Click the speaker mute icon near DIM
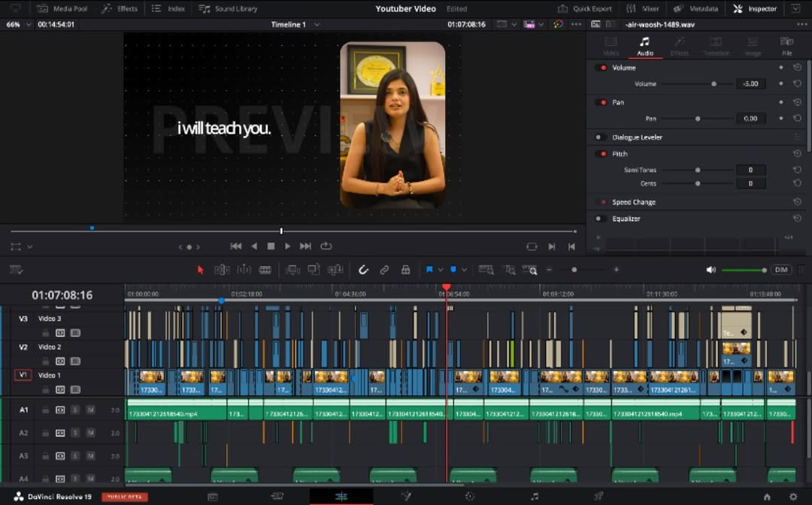Viewport: 812px width, 505px height. [710, 270]
